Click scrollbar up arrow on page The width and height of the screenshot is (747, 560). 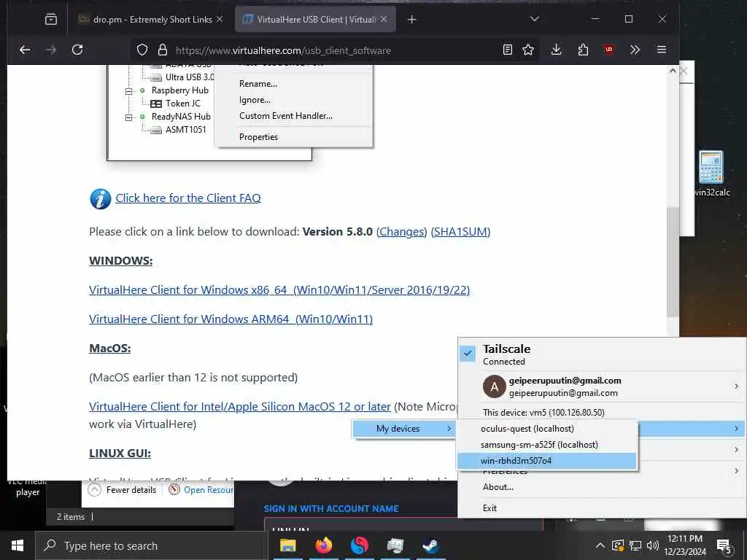(672, 71)
